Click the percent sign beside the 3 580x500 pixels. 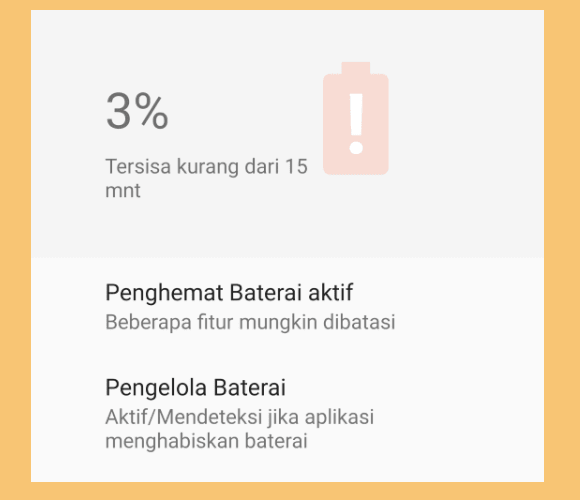click(x=151, y=111)
